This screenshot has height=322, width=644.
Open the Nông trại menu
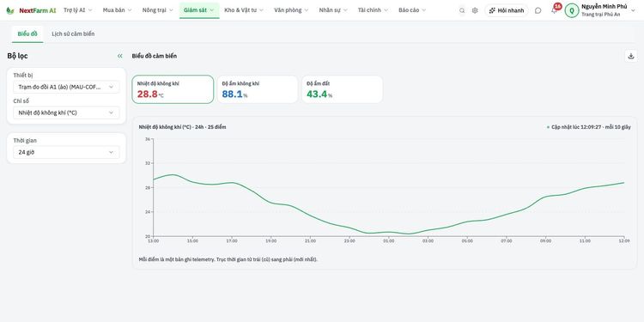[158, 10]
